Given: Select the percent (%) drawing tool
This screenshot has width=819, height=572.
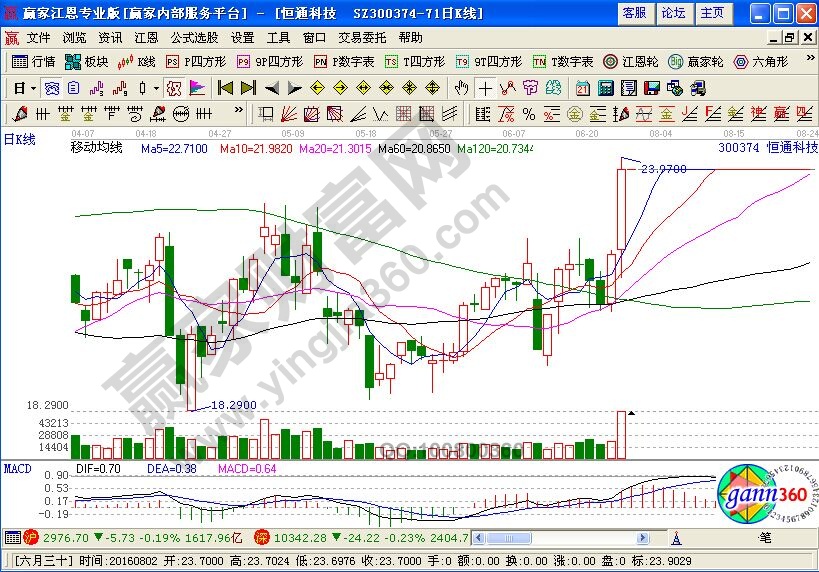Looking at the screenshot, I should pyautogui.click(x=528, y=113).
